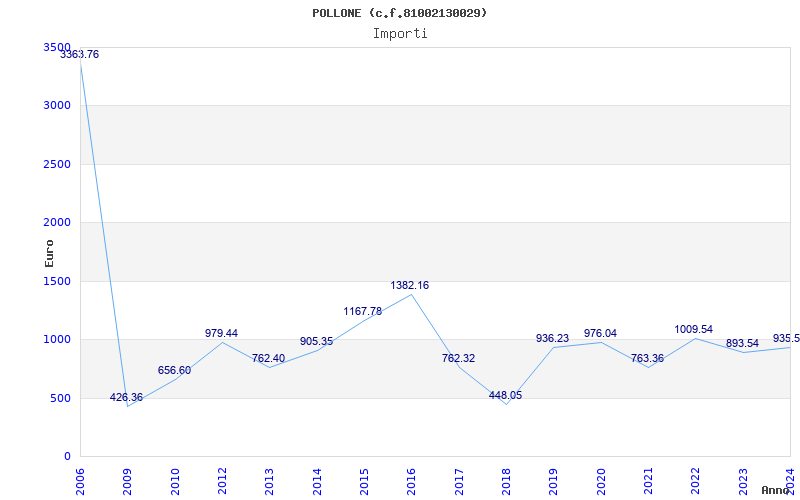The image size is (800, 500).
Task: Select the 1167.78 data label
Action: [x=362, y=312]
